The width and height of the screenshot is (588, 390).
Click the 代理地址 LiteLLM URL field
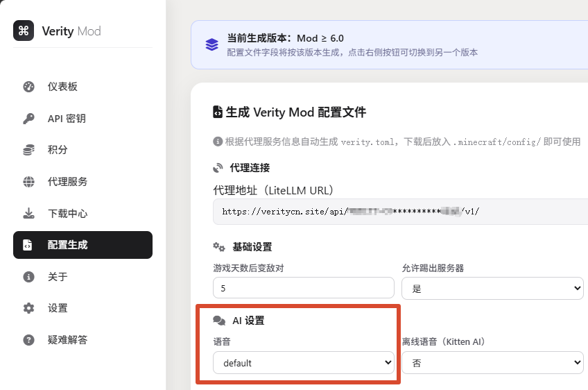click(x=400, y=212)
